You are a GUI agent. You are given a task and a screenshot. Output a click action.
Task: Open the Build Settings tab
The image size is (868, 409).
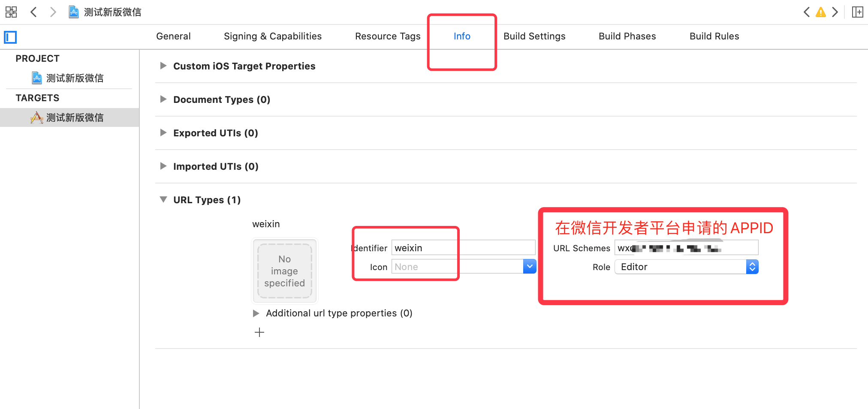pyautogui.click(x=534, y=36)
